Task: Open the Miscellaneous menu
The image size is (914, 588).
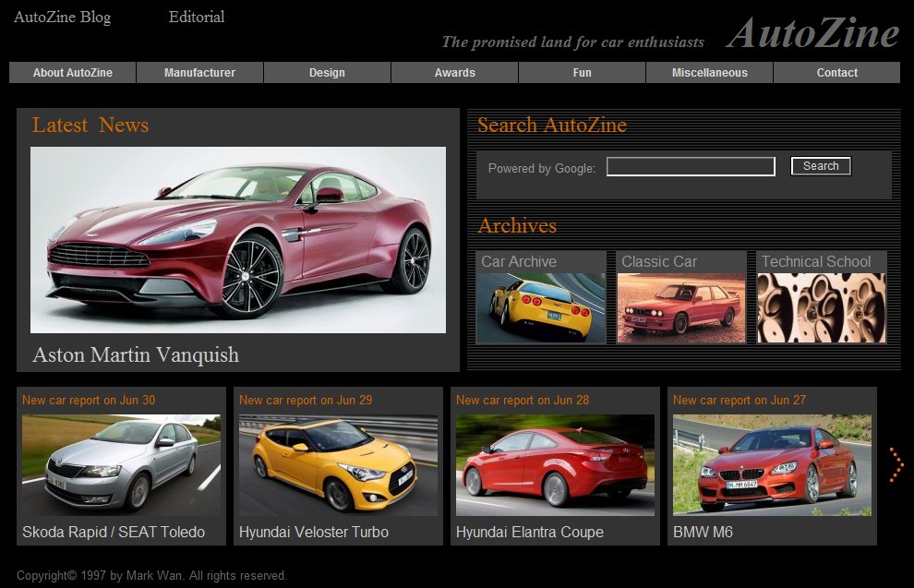Action: point(709,73)
